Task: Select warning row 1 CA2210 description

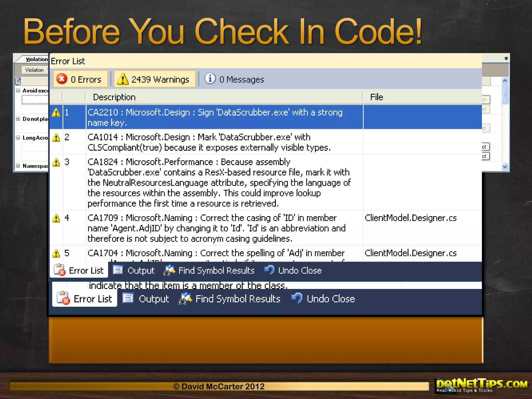Action: coord(224,117)
